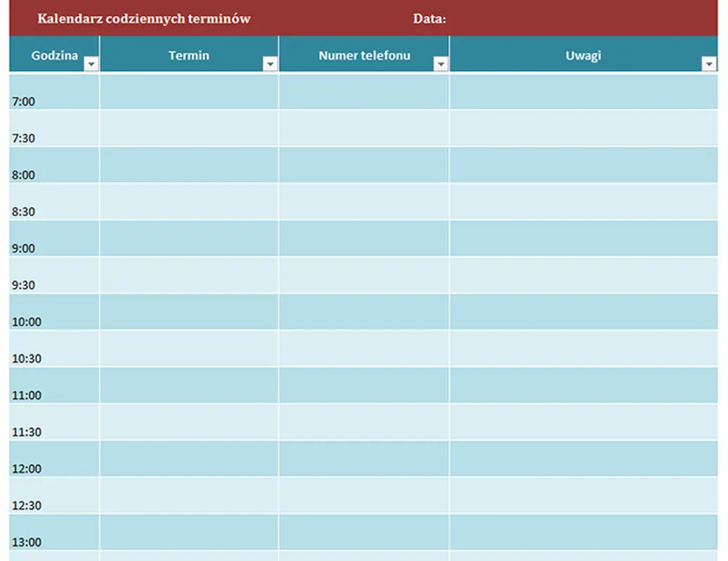
Task: Select the Termin header text
Action: click(189, 55)
